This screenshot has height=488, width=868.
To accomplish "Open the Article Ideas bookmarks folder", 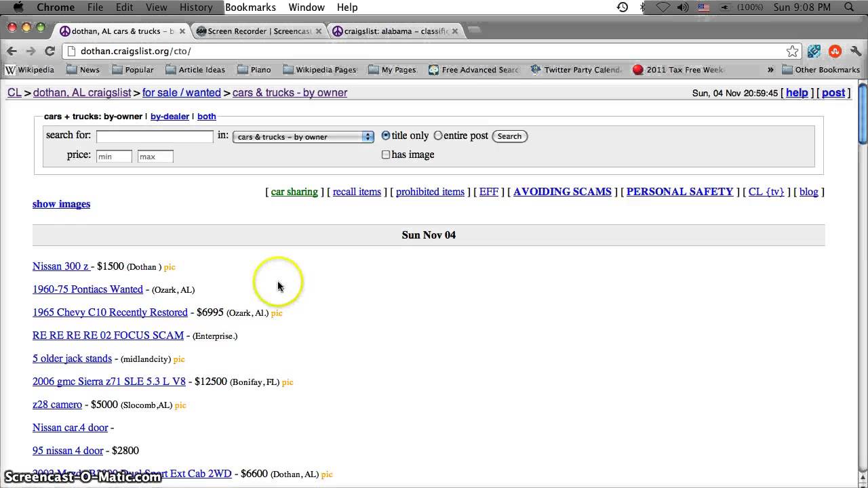I will [195, 70].
